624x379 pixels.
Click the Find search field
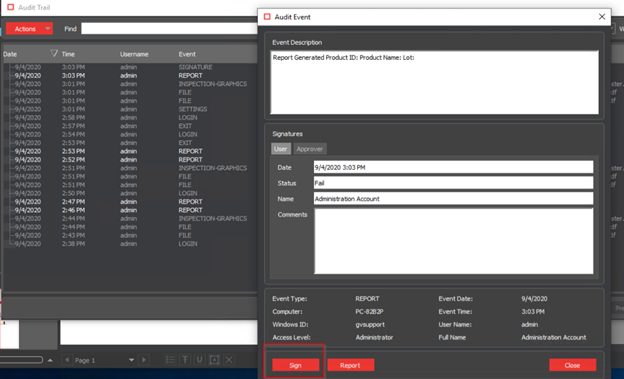(x=170, y=29)
